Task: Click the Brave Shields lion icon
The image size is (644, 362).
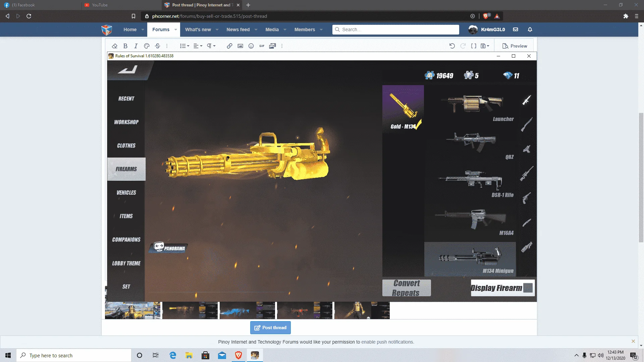Action: point(485,16)
